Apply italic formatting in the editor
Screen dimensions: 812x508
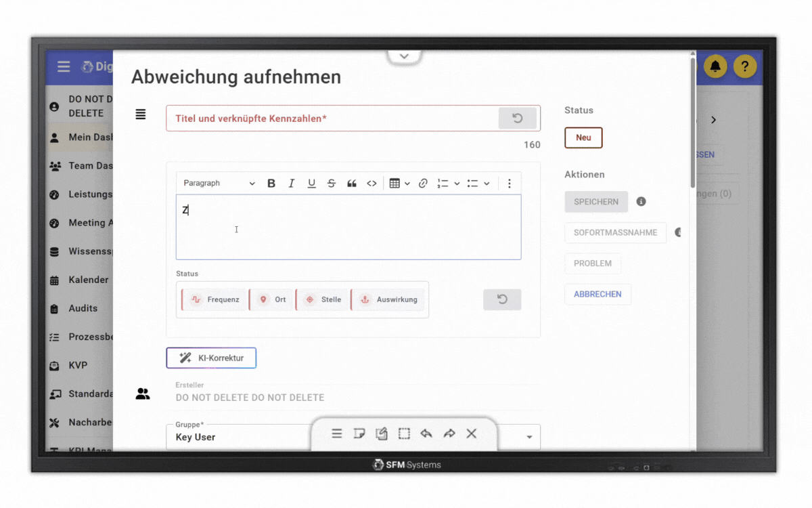click(292, 184)
